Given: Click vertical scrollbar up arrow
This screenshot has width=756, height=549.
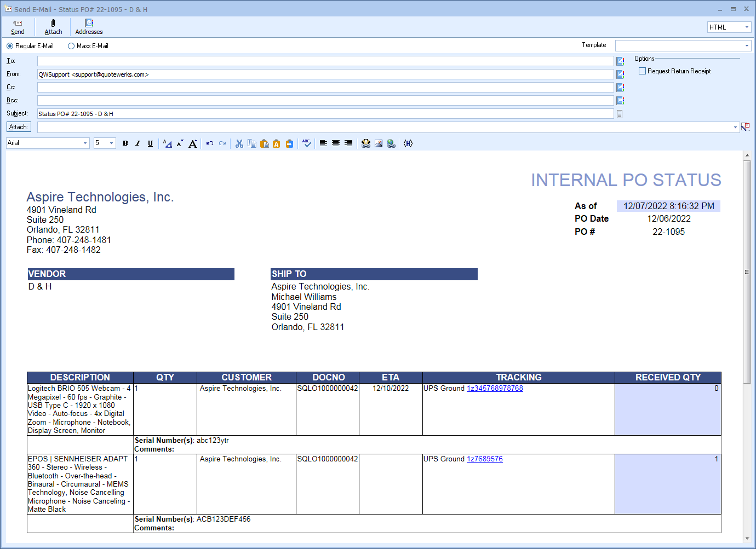Looking at the screenshot, I should pyautogui.click(x=747, y=156).
